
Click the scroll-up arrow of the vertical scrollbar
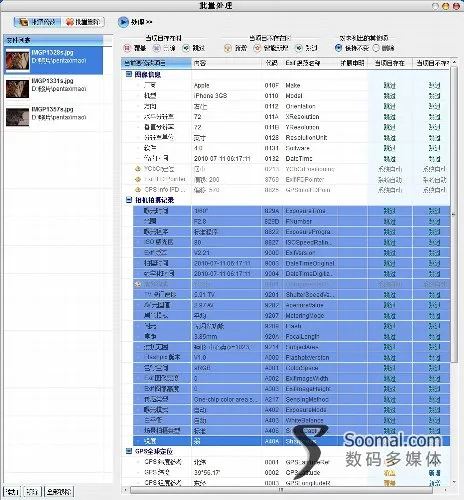click(454, 62)
